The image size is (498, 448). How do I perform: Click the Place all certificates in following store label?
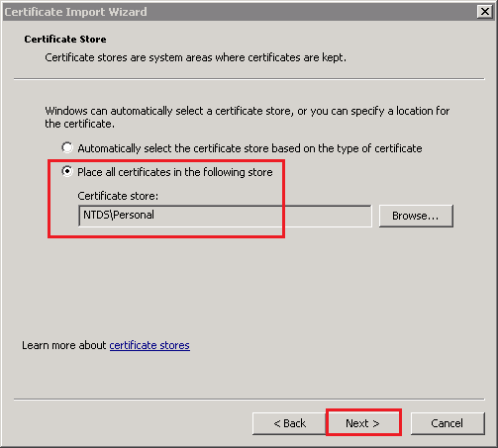(x=175, y=172)
